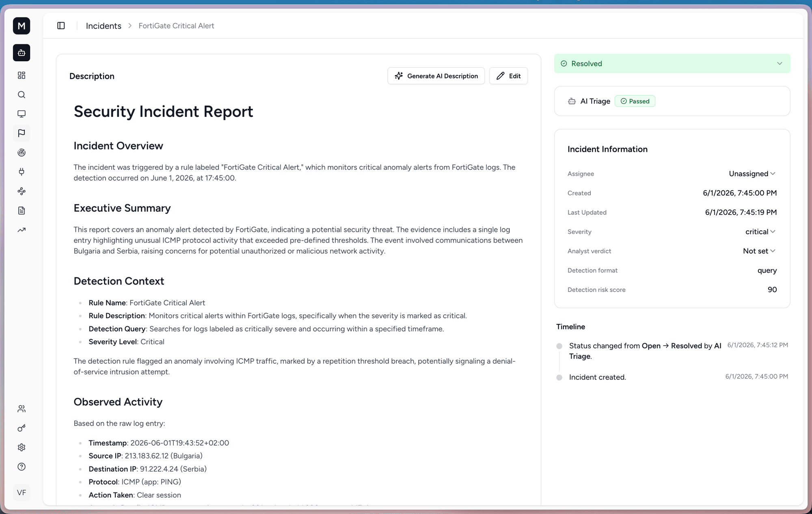Click the Generate AI Description button

(436, 76)
